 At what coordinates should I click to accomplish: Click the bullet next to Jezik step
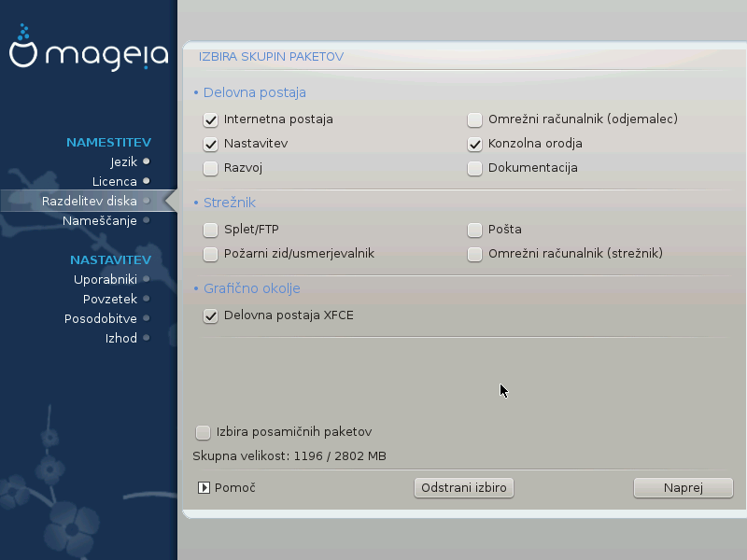click(147, 161)
